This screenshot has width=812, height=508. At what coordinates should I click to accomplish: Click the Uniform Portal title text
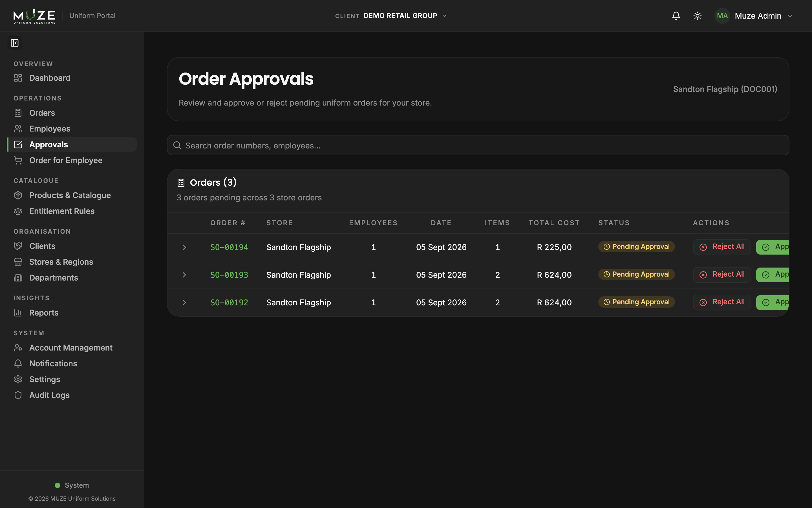coord(92,16)
